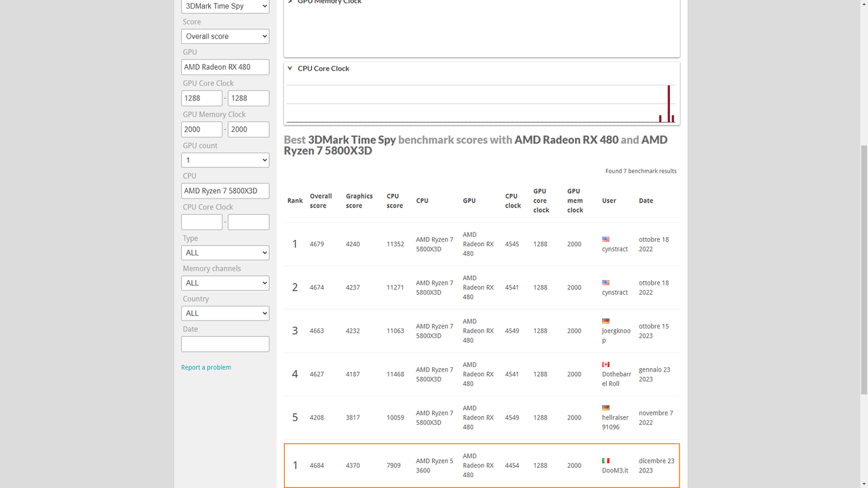The width and height of the screenshot is (868, 488).
Task: Click the tallest bar in CPU Core Clock chart
Action: 669,104
